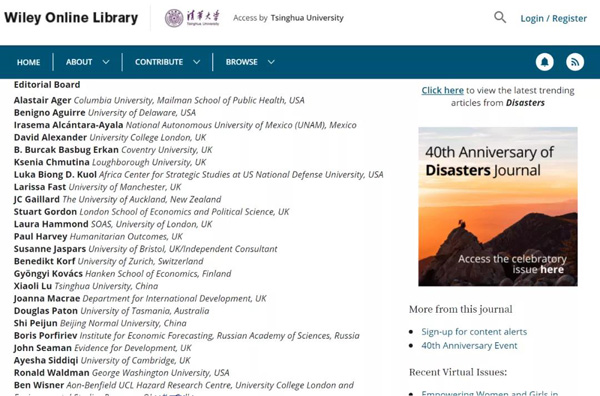Viewport: 600px width, 396px height.
Task: Select the name 'Alastair Ager'
Action: pos(42,100)
